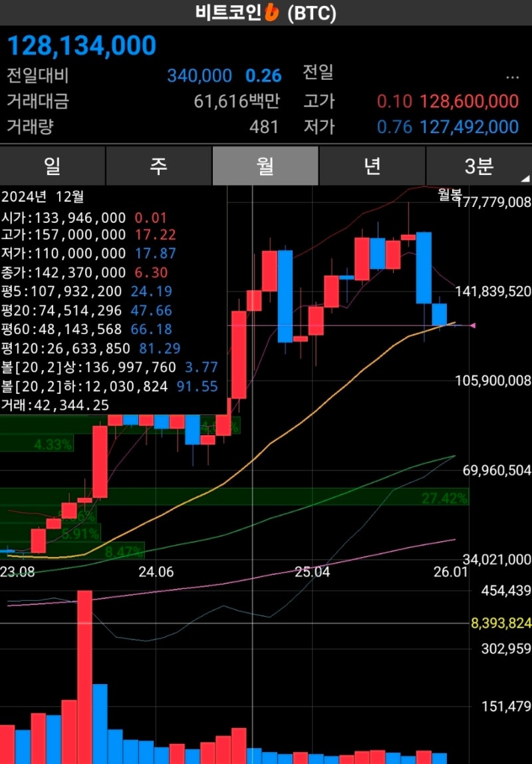Select the 비트코인 (BTC) title
This screenshot has width=532, height=764.
point(266,13)
